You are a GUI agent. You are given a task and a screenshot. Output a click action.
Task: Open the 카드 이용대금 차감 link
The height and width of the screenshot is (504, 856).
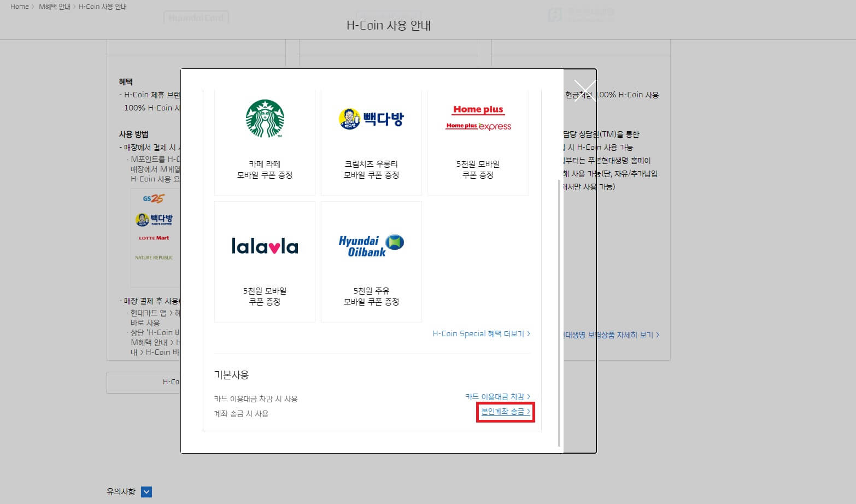(x=497, y=396)
